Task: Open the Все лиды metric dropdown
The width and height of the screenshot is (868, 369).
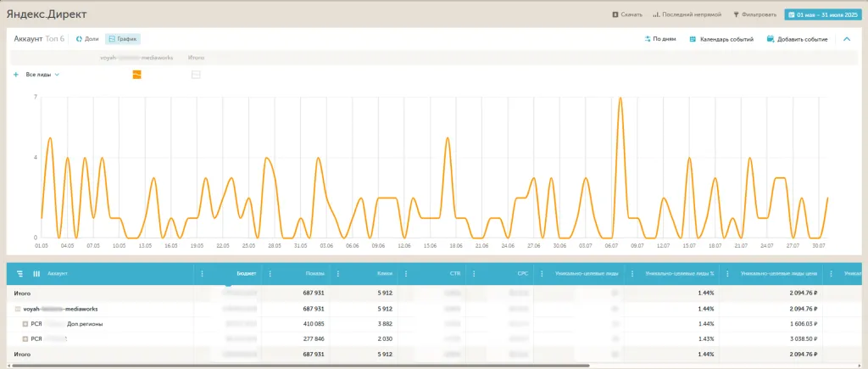Action: point(42,75)
